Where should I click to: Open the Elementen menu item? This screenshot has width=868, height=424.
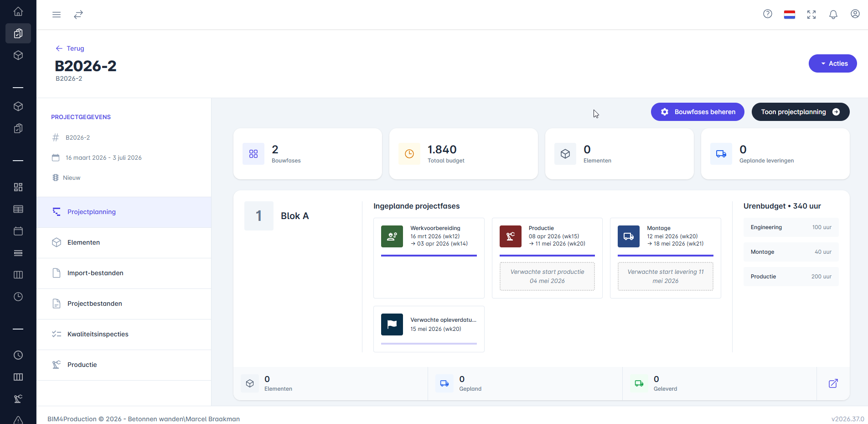124,242
